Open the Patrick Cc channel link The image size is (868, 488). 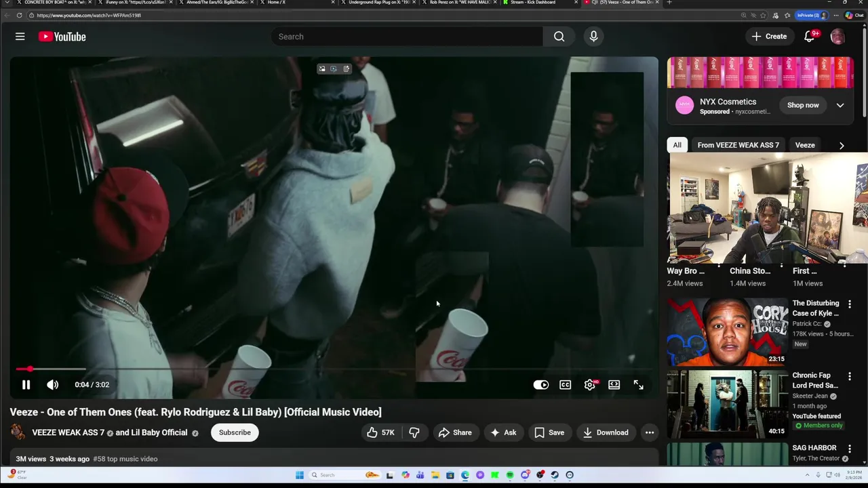click(x=807, y=324)
